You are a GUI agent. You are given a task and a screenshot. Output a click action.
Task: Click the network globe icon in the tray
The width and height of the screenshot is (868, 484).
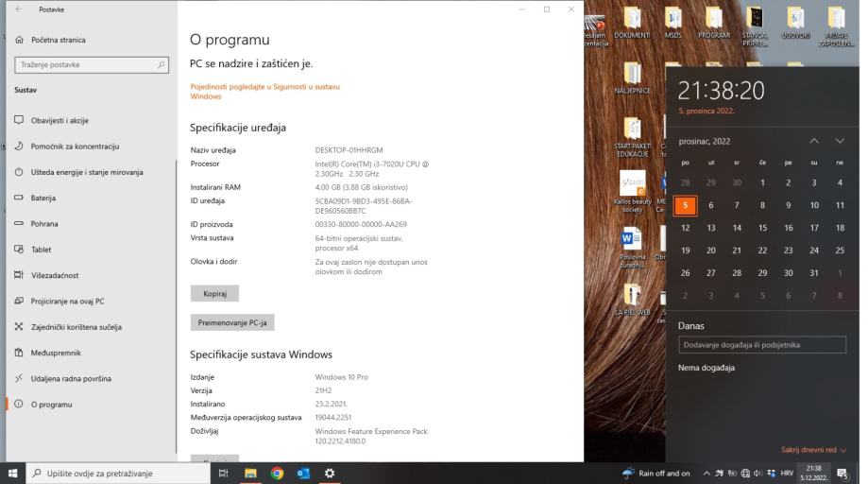click(x=745, y=474)
